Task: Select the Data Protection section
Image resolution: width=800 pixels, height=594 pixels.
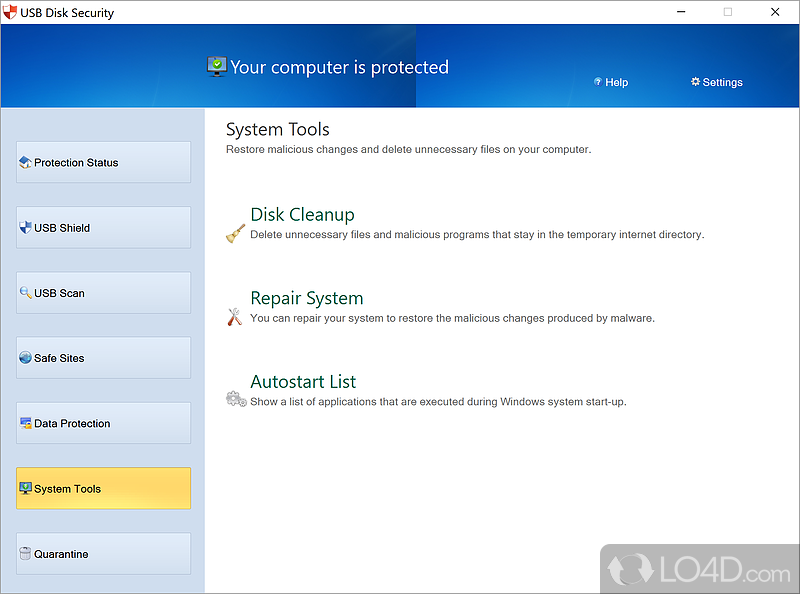Action: (x=103, y=423)
